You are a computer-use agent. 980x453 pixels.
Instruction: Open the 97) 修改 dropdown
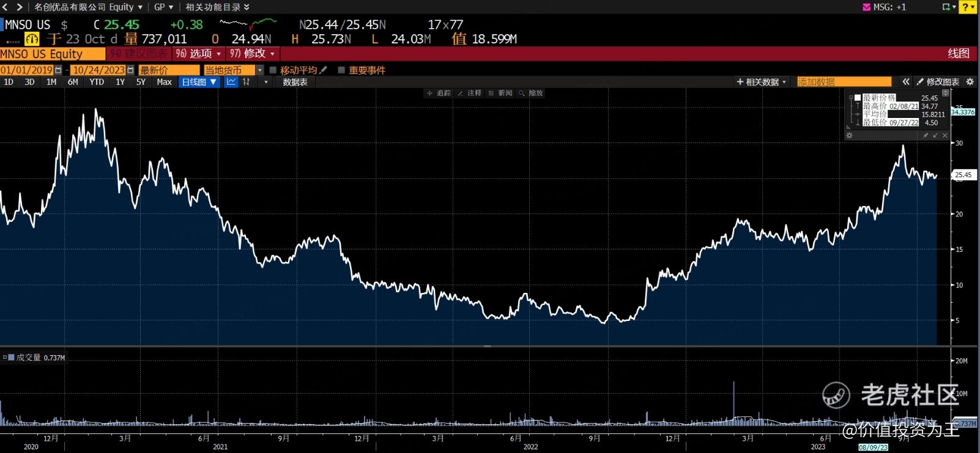pyautogui.click(x=253, y=54)
